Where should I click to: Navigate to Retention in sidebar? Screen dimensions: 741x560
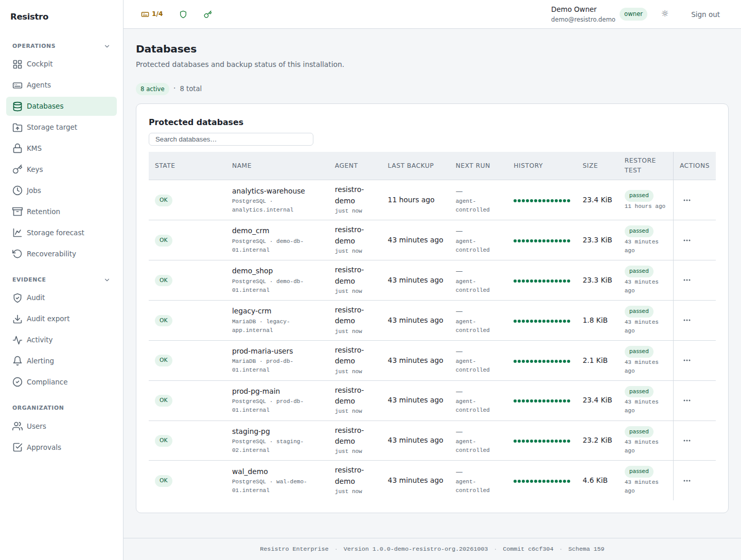(x=61, y=212)
